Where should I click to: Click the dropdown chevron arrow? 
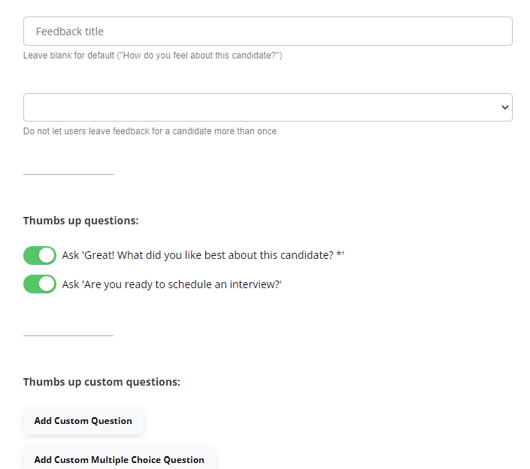[x=505, y=107]
